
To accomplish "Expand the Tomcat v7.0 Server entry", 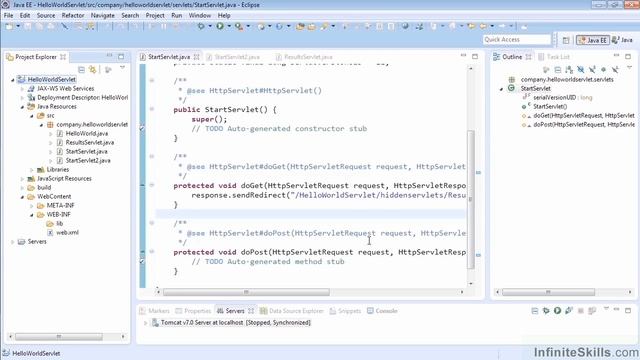I will click(x=145, y=322).
